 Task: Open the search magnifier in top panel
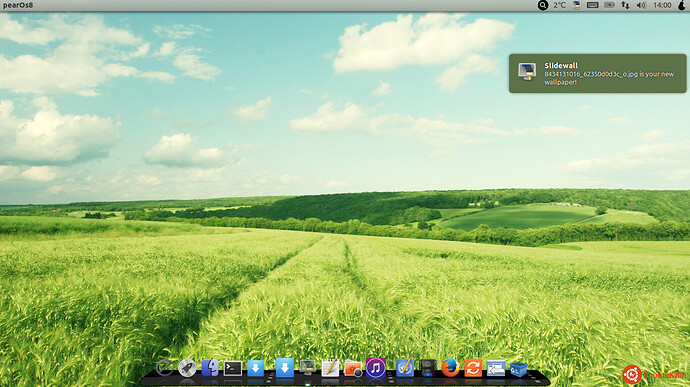click(x=543, y=5)
